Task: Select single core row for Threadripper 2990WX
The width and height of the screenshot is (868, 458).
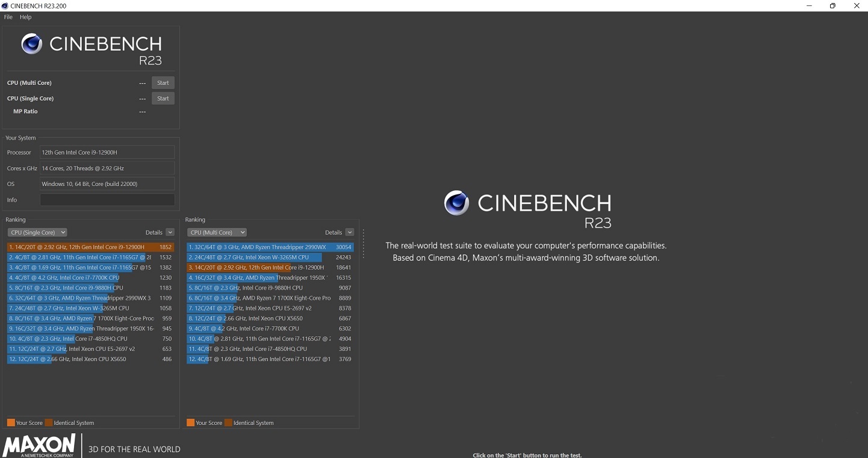Action: coord(90,299)
